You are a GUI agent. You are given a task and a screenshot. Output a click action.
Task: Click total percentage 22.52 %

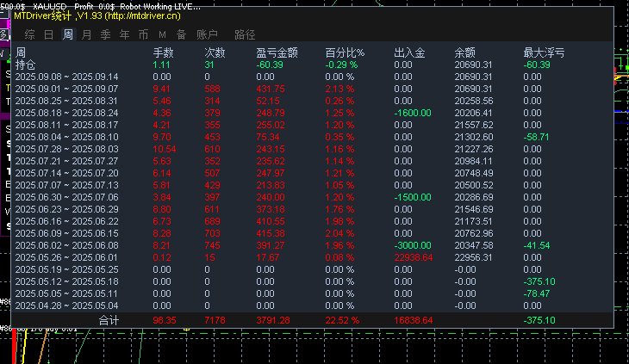pyautogui.click(x=342, y=320)
